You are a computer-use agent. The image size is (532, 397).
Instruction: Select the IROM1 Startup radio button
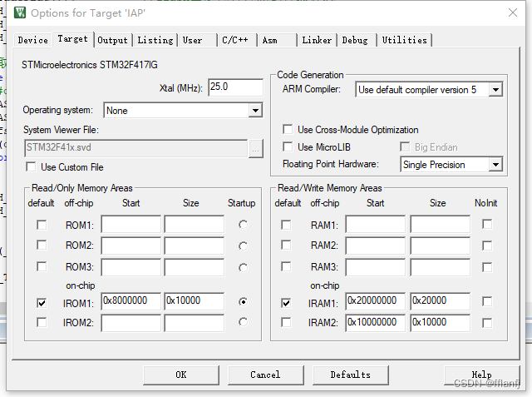tap(243, 301)
